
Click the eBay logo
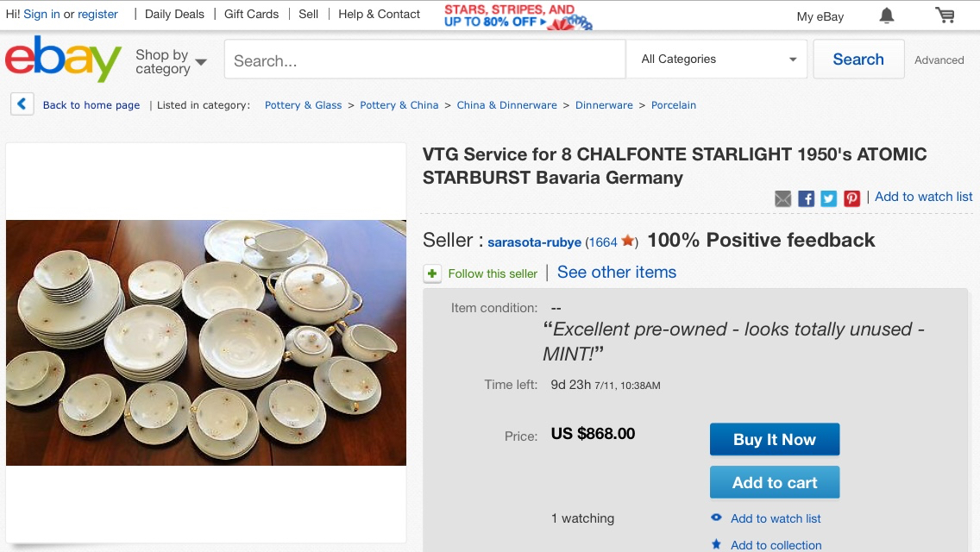pos(63,59)
